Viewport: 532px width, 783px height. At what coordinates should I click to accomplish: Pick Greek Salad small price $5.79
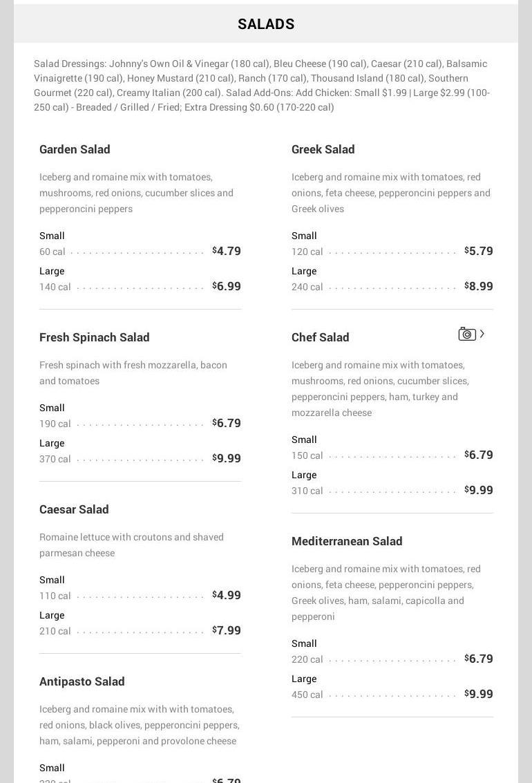coord(479,251)
